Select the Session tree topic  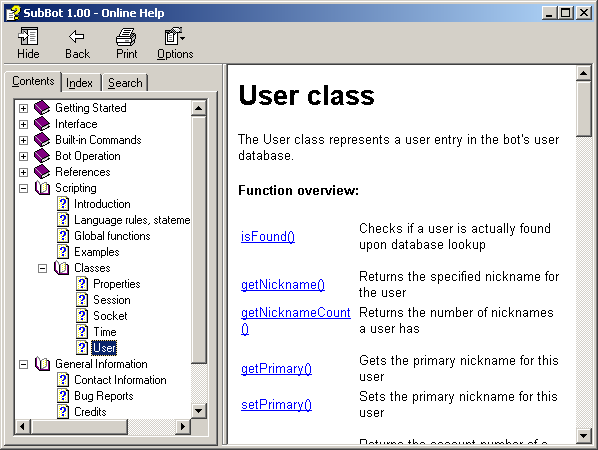(112, 300)
